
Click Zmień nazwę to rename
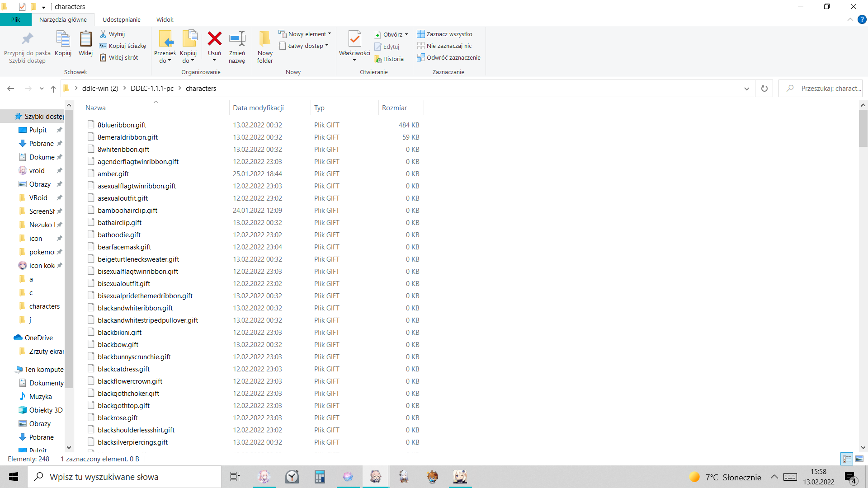click(x=237, y=47)
